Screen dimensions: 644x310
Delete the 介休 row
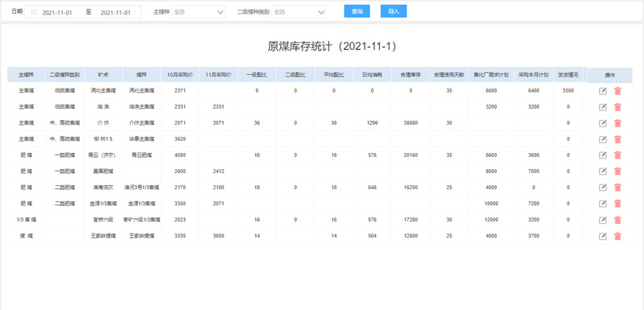617,123
